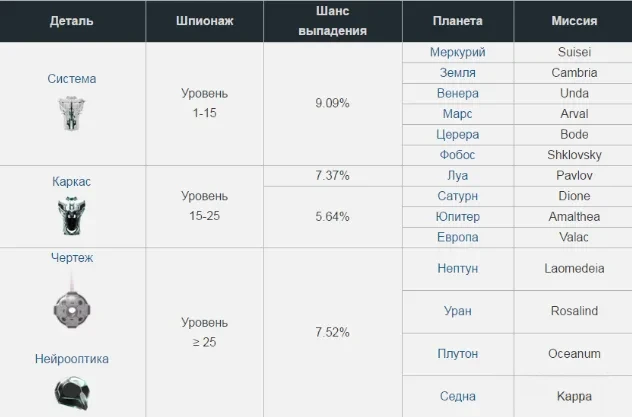Open the Церера planet link
This screenshot has width=632, height=417.
457,134
